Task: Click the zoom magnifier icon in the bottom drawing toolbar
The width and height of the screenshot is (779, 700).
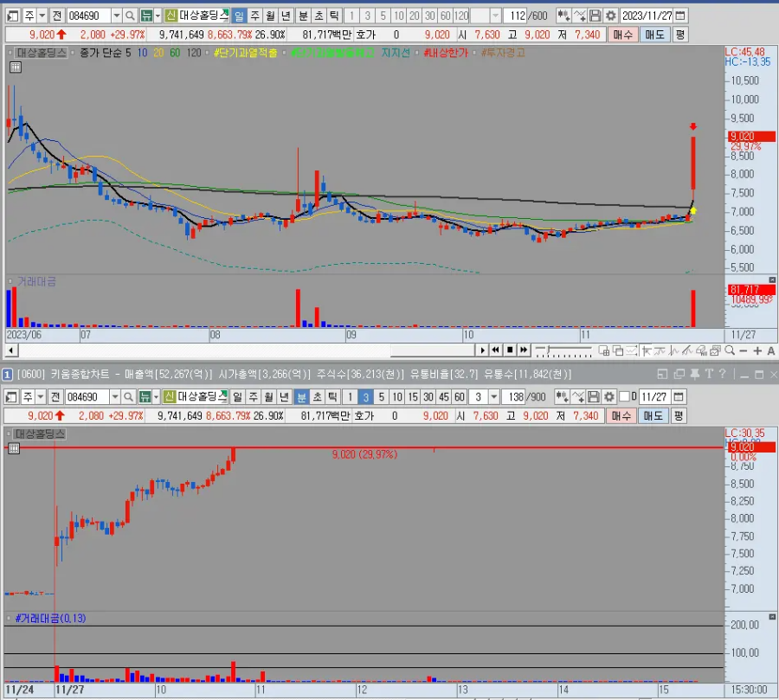Action: click(730, 350)
